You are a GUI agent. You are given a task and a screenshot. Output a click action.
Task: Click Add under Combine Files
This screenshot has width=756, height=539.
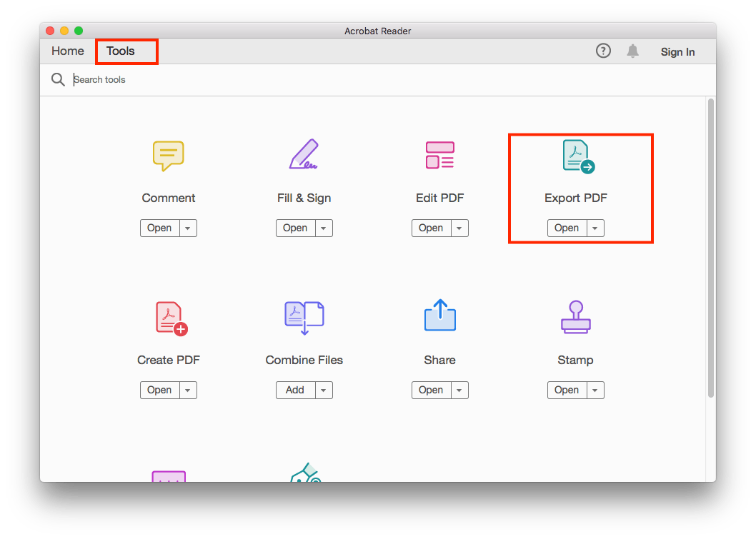click(296, 390)
